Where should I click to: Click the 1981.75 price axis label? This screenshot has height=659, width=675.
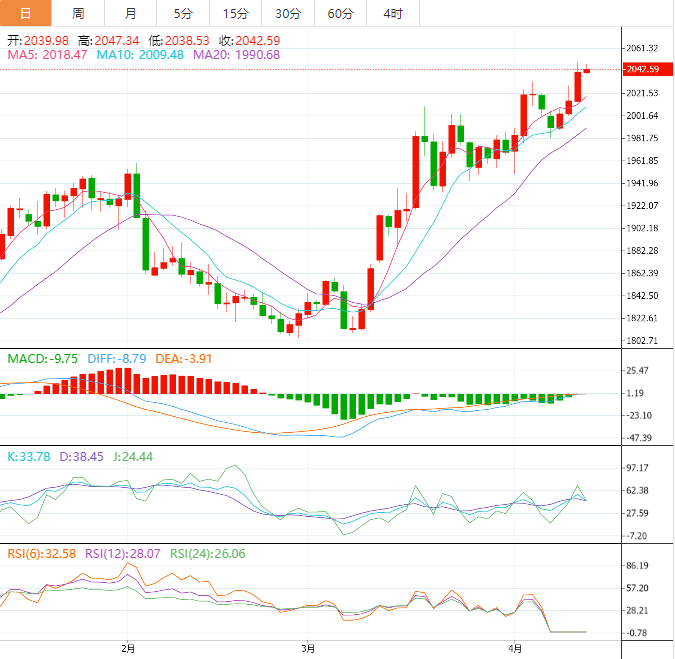pyautogui.click(x=642, y=138)
